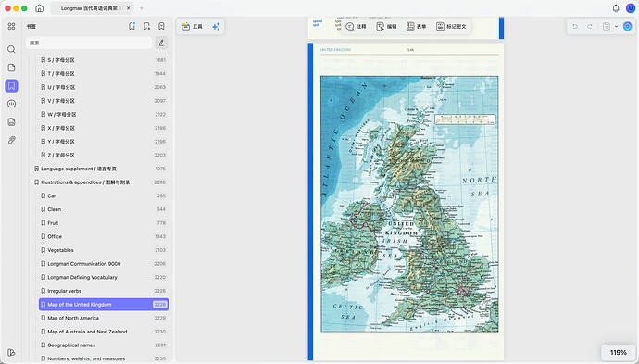
Task: Open Map of Australia and New Zealand
Action: coord(104,332)
